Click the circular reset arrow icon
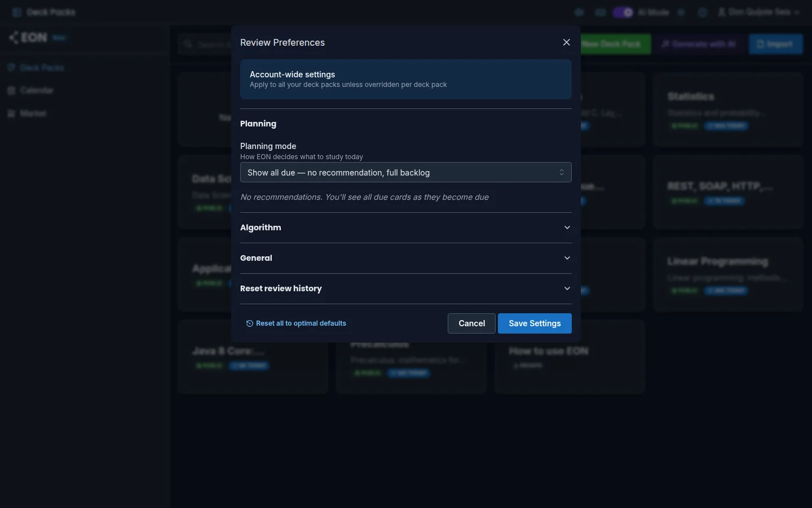 [250, 323]
